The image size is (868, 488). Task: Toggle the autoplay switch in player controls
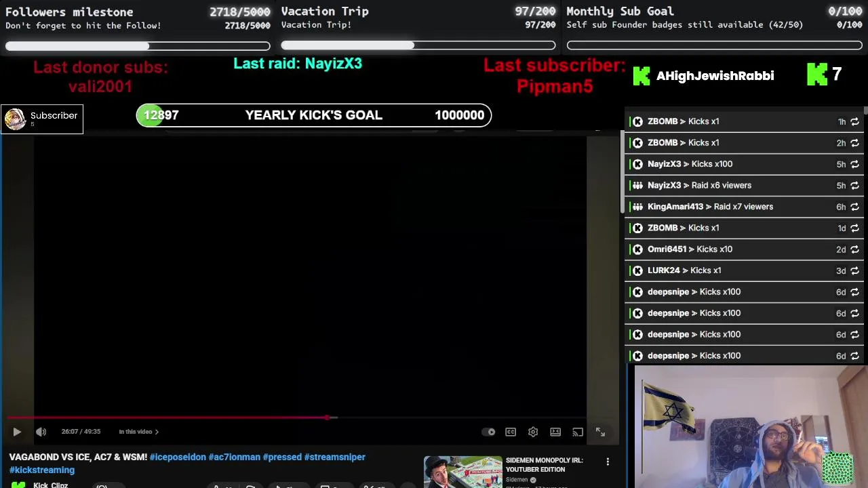488,432
